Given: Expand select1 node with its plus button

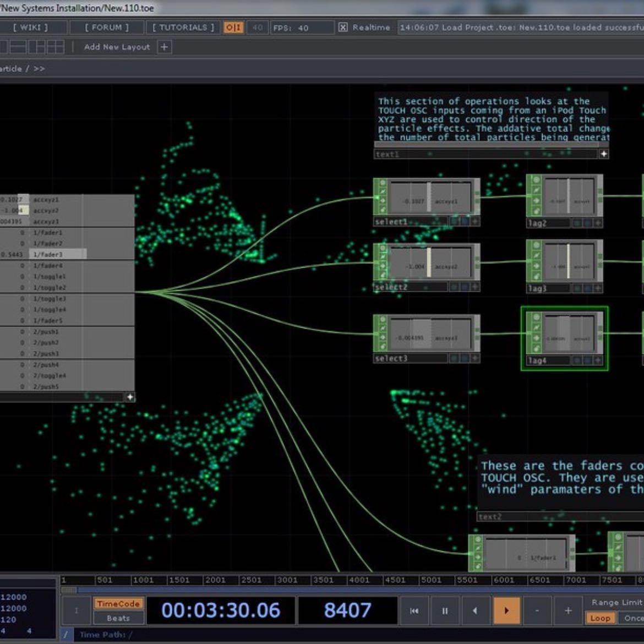Looking at the screenshot, I should (x=475, y=221).
